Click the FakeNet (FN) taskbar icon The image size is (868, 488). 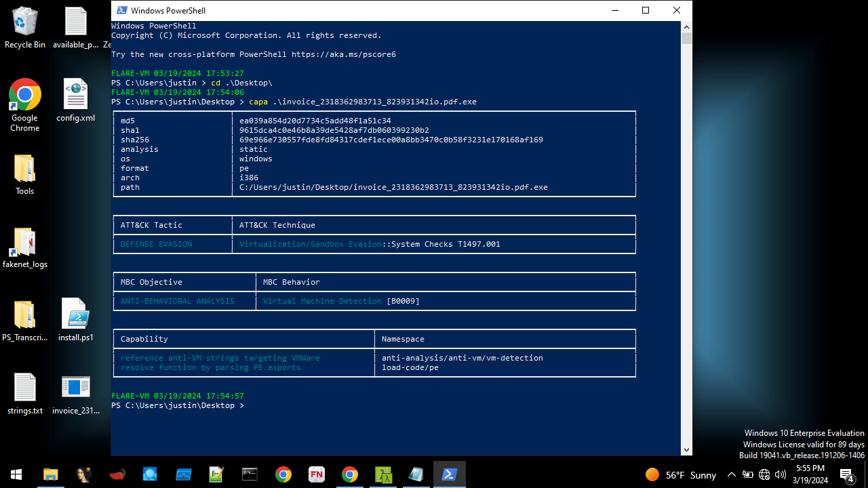317,474
